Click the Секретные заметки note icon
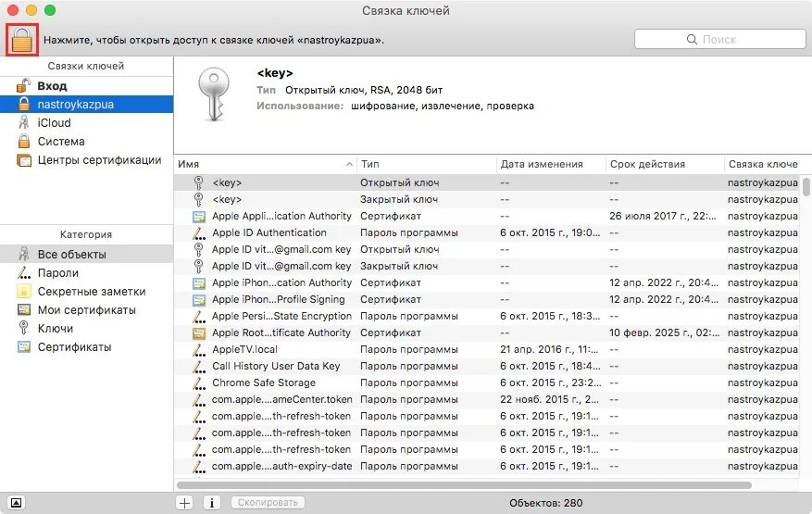The width and height of the screenshot is (812, 514). pos(24,291)
